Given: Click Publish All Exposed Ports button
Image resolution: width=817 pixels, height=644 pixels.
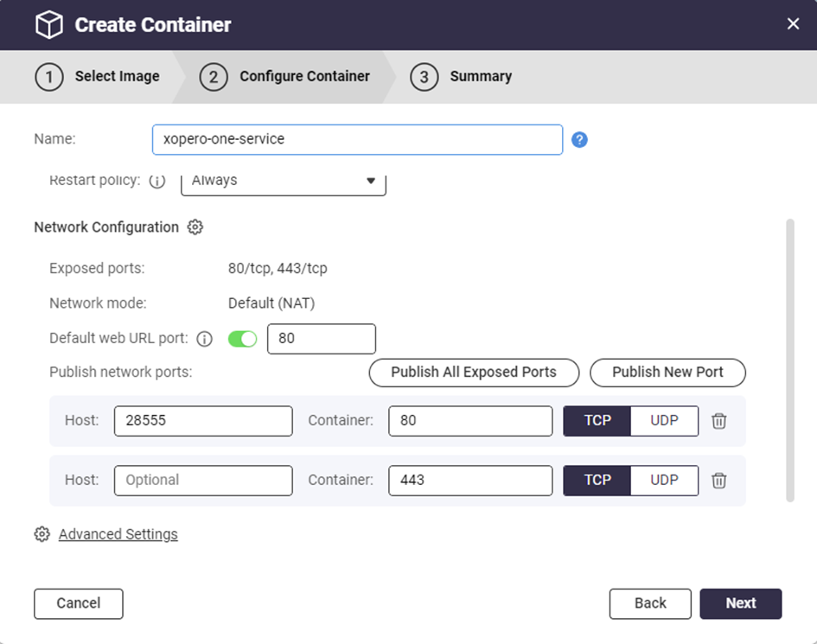Looking at the screenshot, I should coord(474,373).
